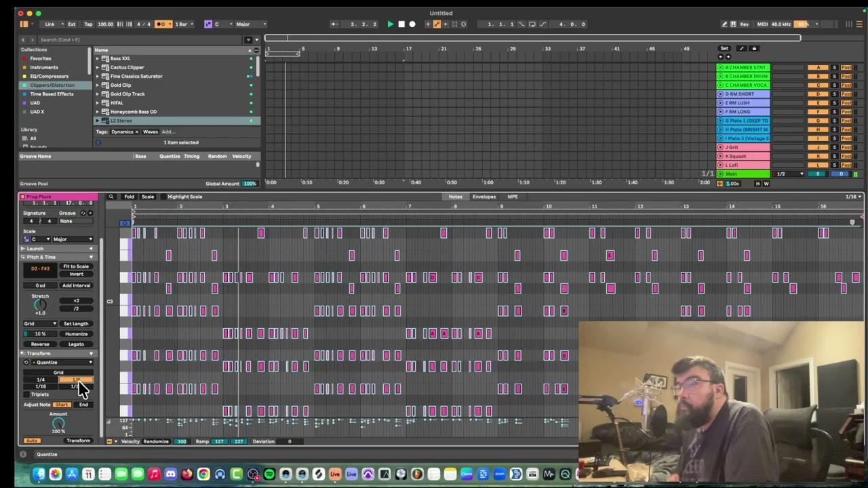Image resolution: width=868 pixels, height=488 pixels.
Task: Expand the Bass XXL browser item
Action: coord(97,59)
